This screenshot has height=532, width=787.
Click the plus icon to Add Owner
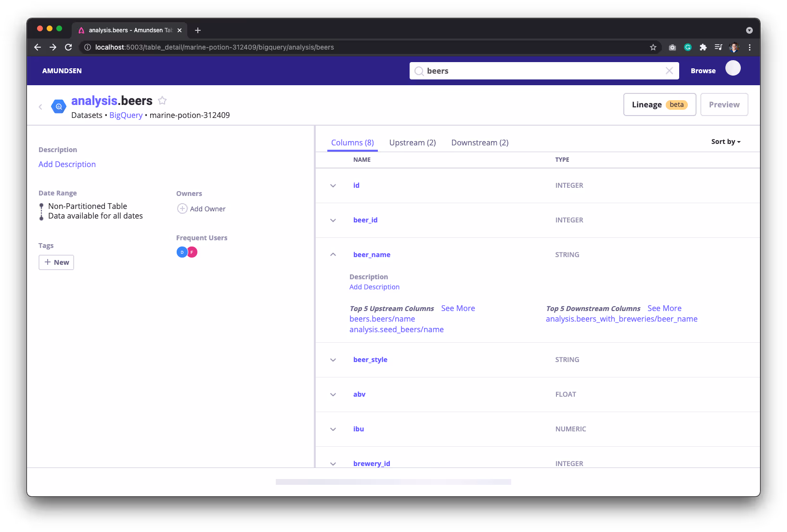pyautogui.click(x=182, y=208)
